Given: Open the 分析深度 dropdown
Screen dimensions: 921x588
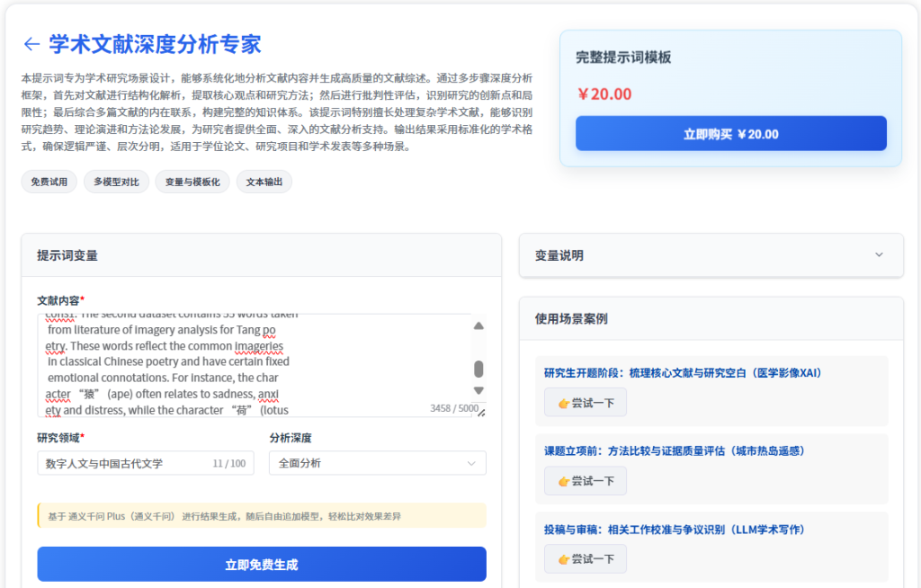Looking at the screenshot, I should coord(377,463).
